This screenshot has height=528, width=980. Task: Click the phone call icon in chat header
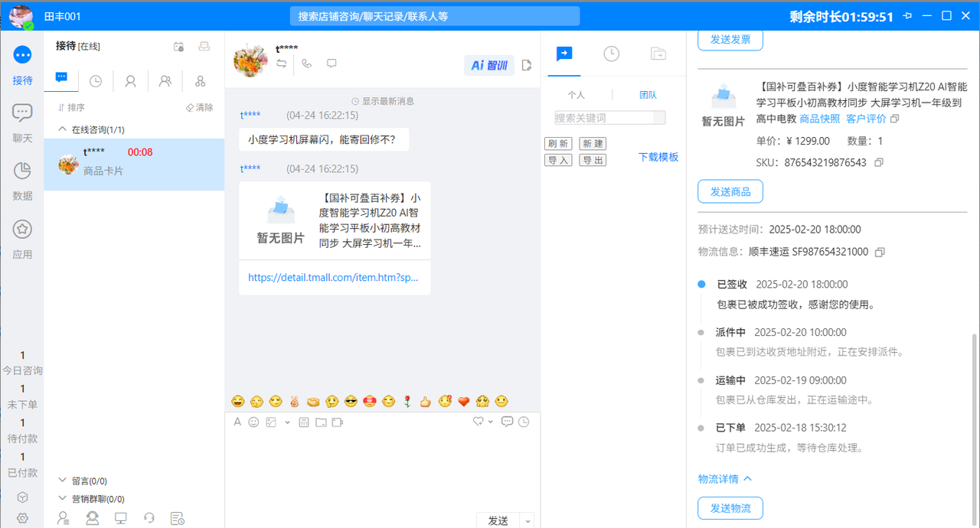[307, 64]
